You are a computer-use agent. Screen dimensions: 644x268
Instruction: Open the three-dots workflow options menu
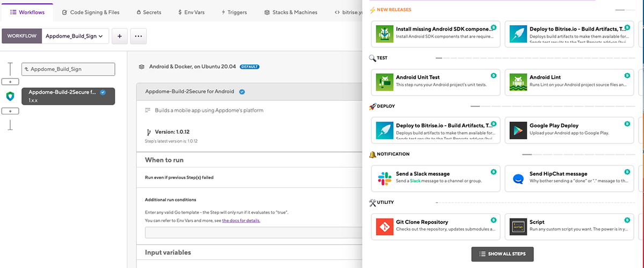(x=138, y=36)
